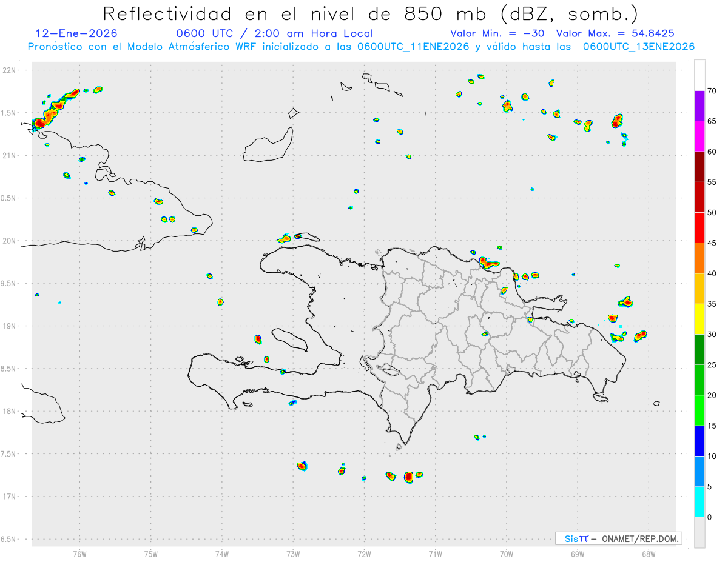728x562 pixels.
Task: Click the 'SisTT - ONAMET/REP.DOM.' credit box
Action: pyautogui.click(x=618, y=538)
